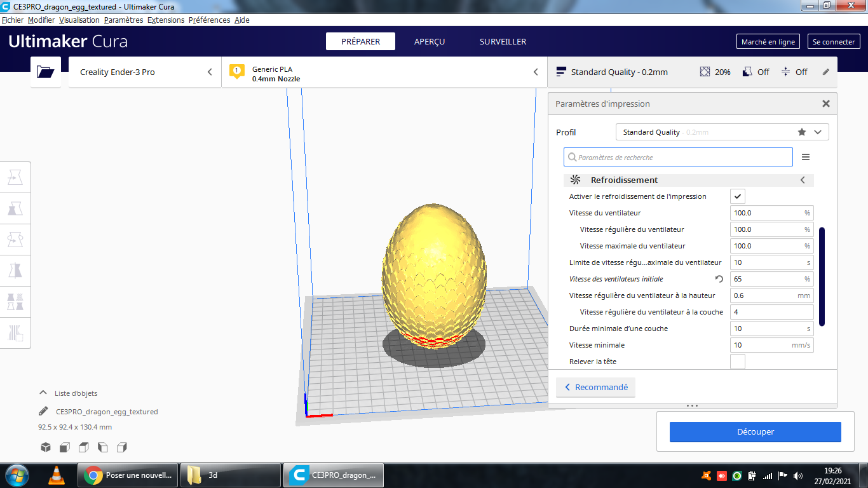Select CE3PRO_dragon_egg_textured in object list

point(107,412)
